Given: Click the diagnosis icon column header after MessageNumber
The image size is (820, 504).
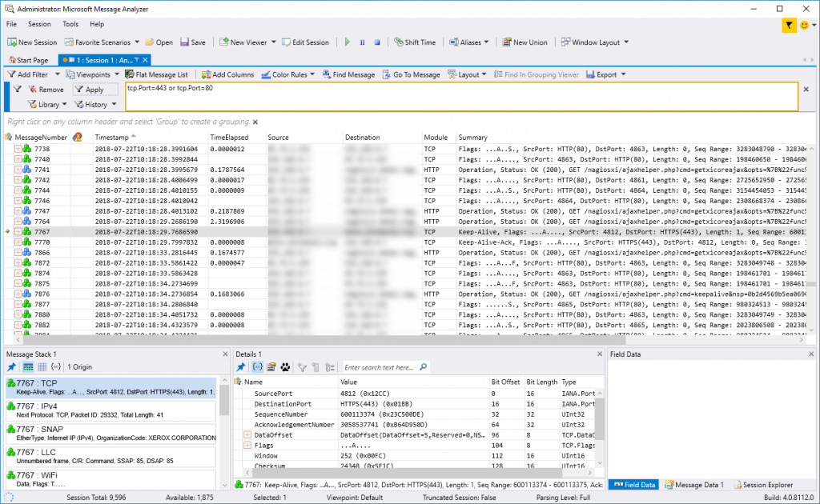Looking at the screenshot, I should tap(78, 138).
